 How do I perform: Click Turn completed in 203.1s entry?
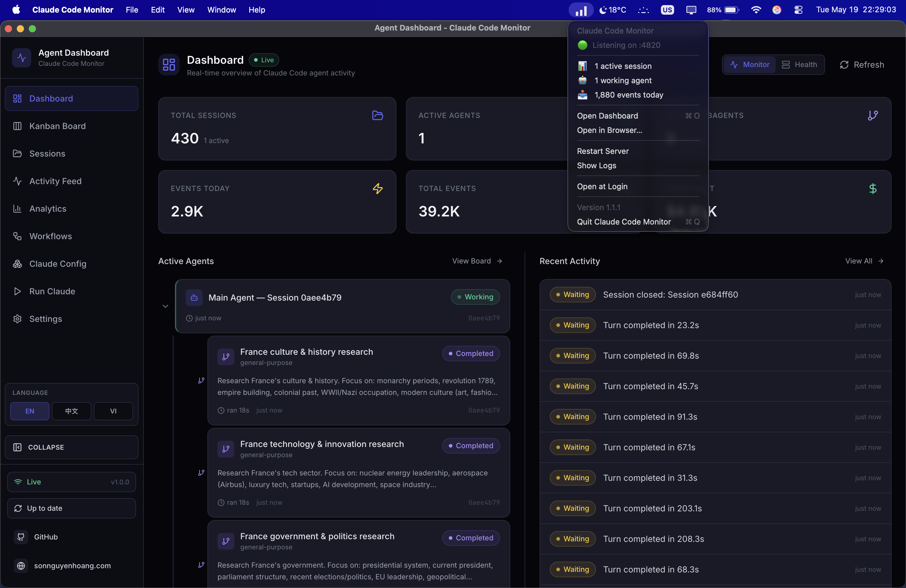(715, 508)
